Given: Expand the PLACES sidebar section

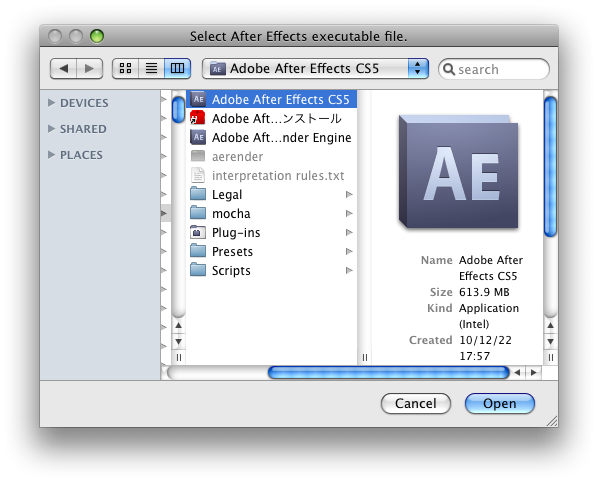Looking at the screenshot, I should tap(51, 154).
